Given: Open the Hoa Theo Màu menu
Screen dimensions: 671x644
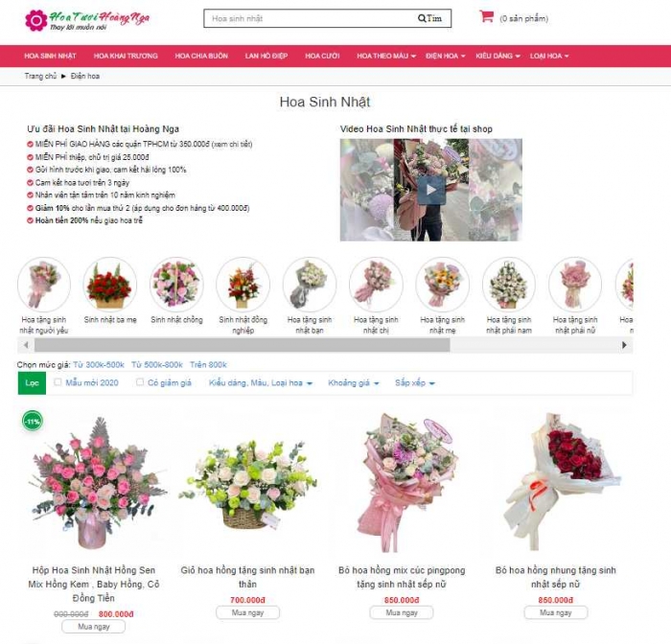Looking at the screenshot, I should (x=386, y=56).
